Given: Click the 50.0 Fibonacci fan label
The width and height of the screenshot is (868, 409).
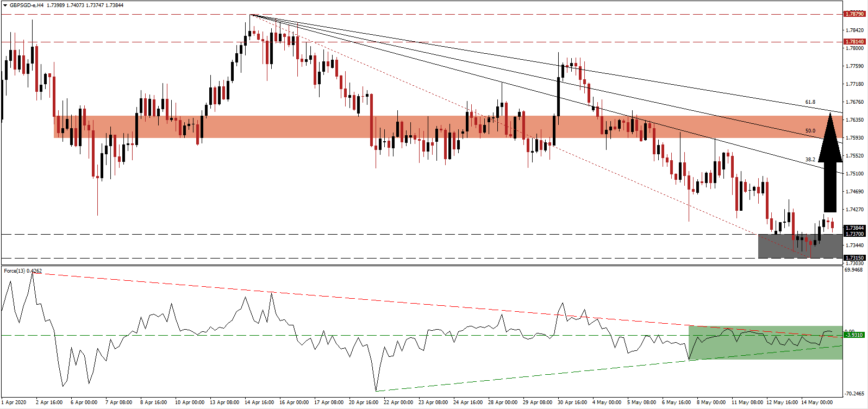Looking at the screenshot, I should pos(810,131).
